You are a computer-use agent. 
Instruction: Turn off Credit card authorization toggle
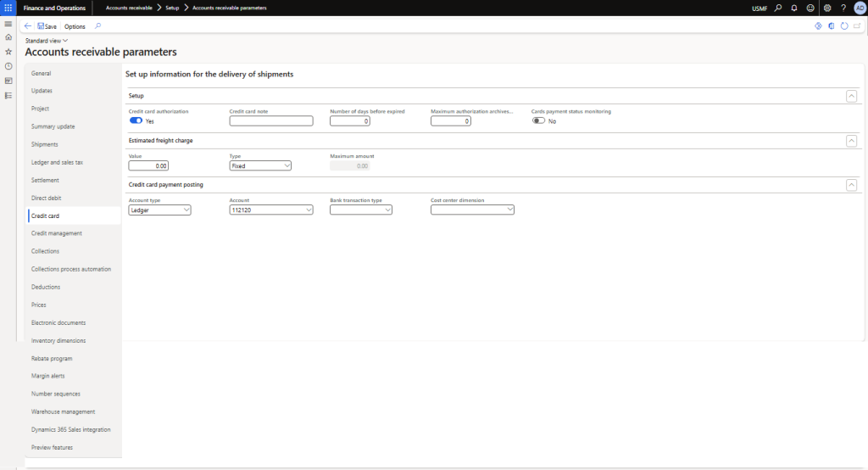coord(136,121)
